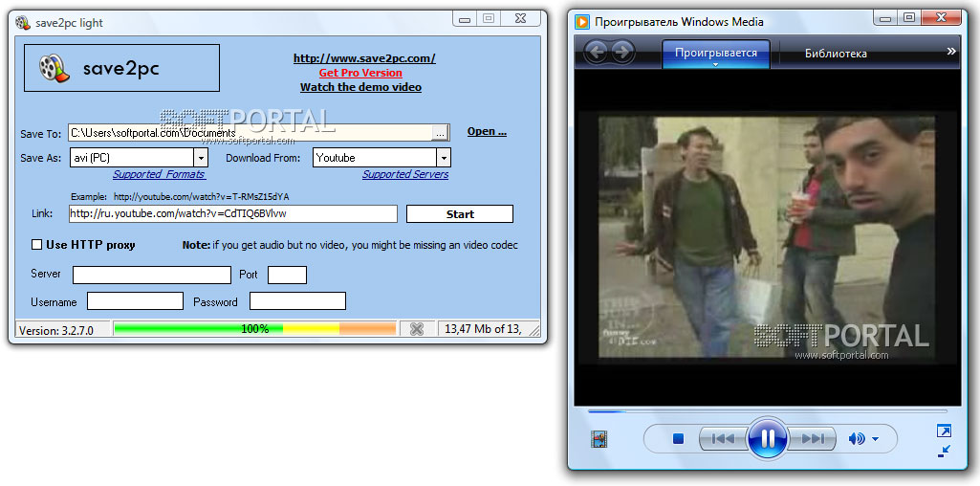Visit the http://www.save2pc.com/ link

(x=364, y=58)
